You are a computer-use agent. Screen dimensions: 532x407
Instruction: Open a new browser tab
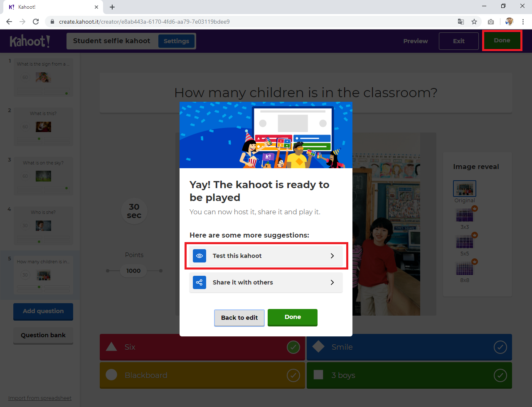point(112,7)
